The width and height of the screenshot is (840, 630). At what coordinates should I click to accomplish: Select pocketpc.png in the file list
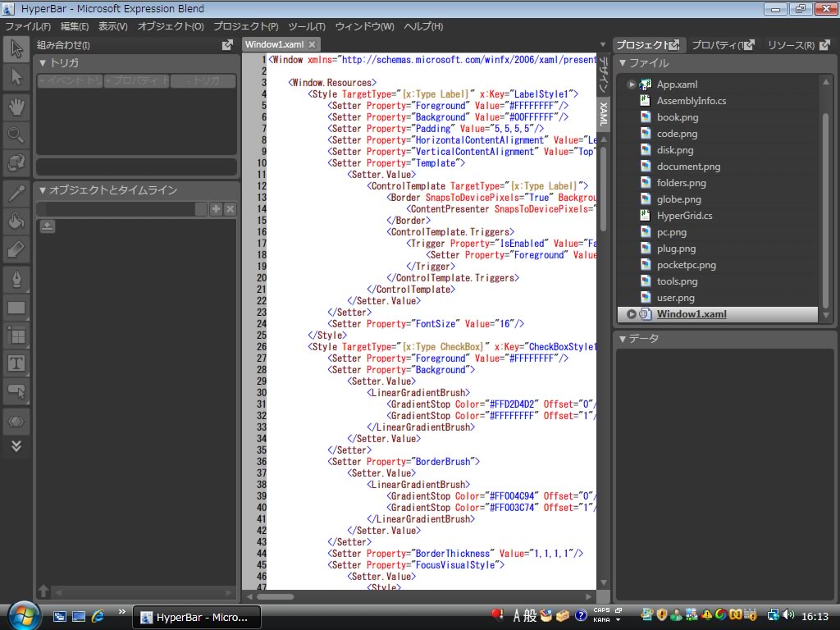tap(687, 265)
